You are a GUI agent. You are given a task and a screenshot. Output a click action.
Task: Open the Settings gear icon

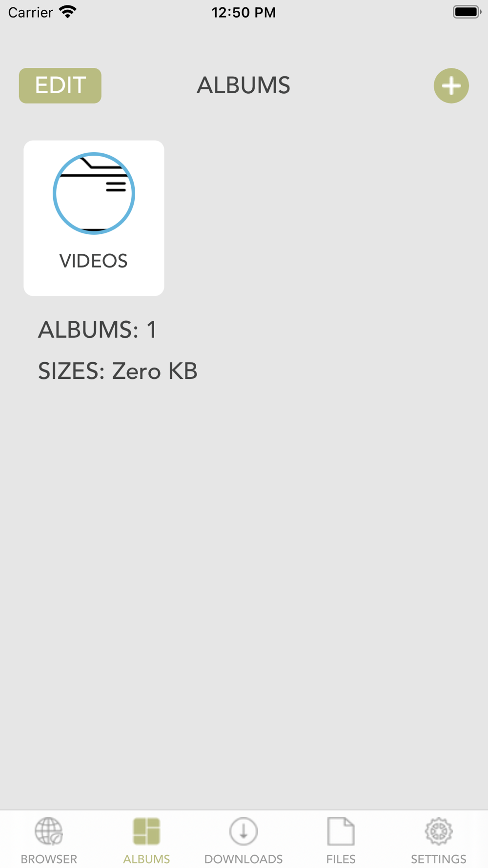pyautogui.click(x=439, y=831)
